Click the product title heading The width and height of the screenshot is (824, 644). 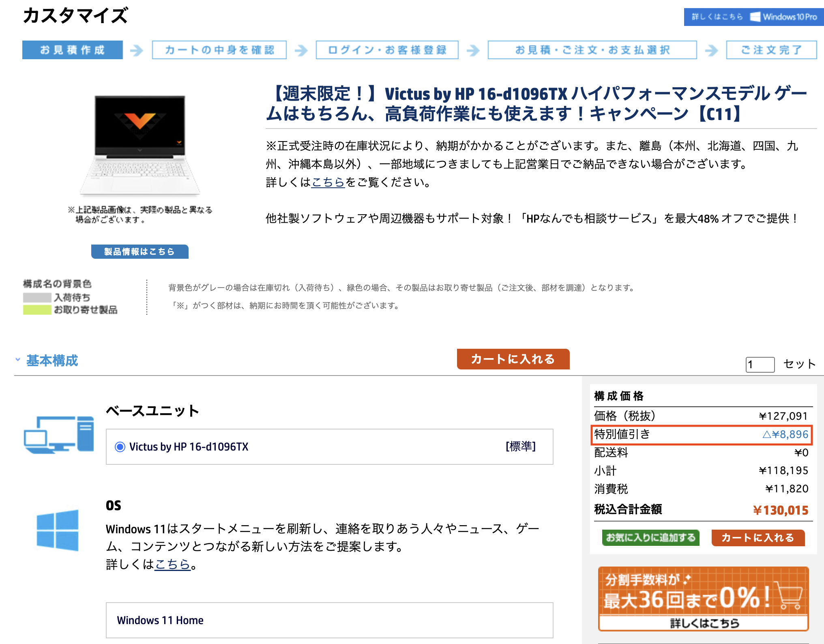coord(537,104)
